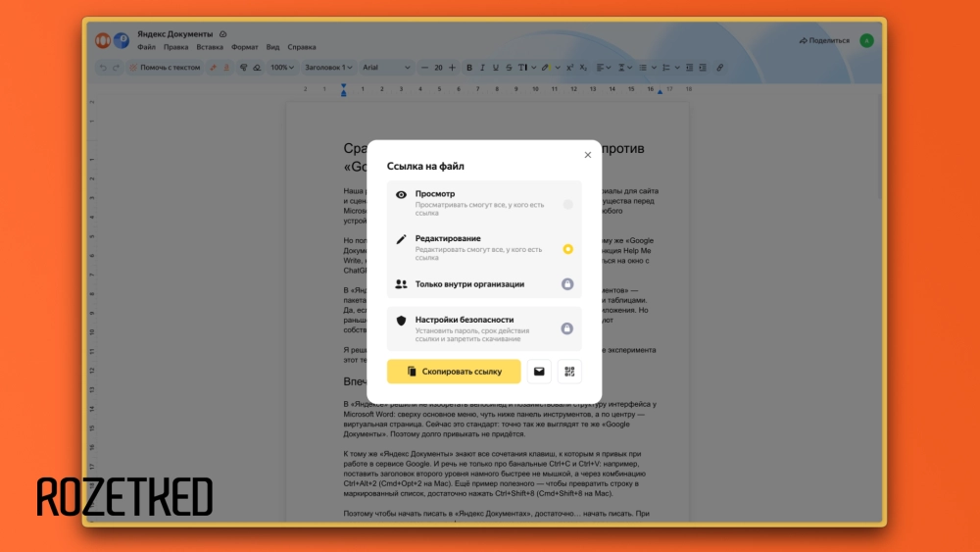The height and width of the screenshot is (552, 980).
Task: Insert a numbered list
Action: coord(666,68)
